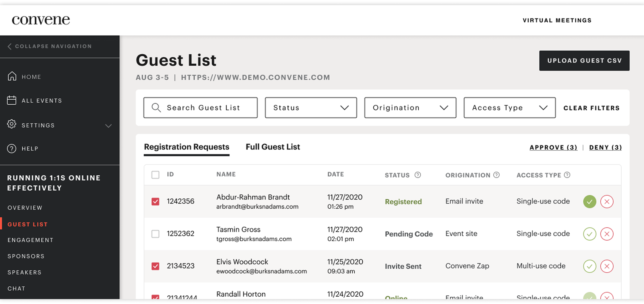Viewport: 644px width, 304px height.
Task: Click the Invite Sent status text
Action: [x=403, y=266]
